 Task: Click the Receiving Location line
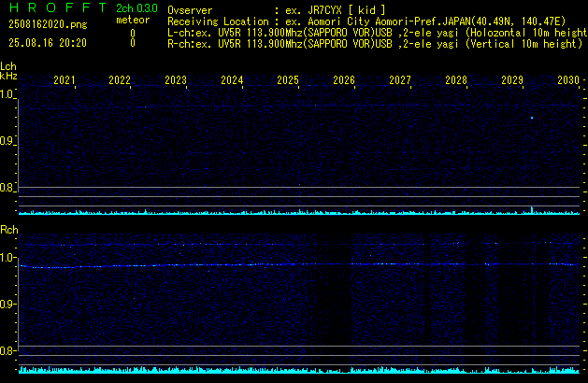(366, 21)
